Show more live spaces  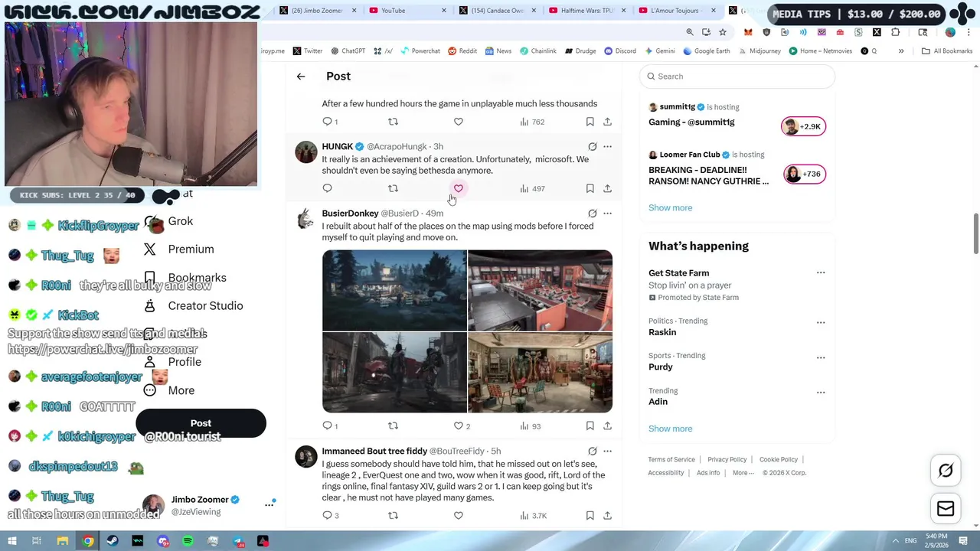pyautogui.click(x=670, y=208)
